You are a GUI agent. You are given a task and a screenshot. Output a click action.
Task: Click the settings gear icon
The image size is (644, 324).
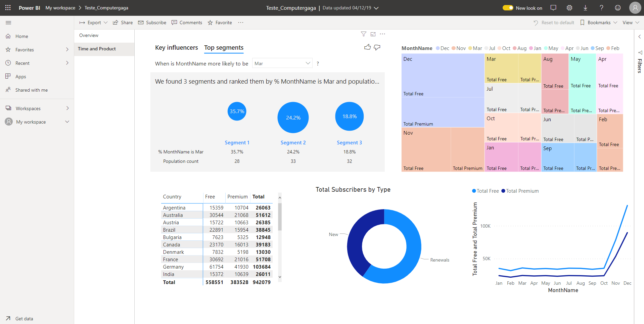pos(569,8)
